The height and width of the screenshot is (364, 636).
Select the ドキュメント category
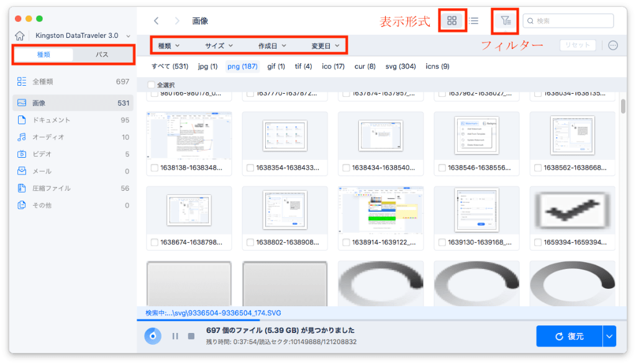pyautogui.click(x=73, y=120)
